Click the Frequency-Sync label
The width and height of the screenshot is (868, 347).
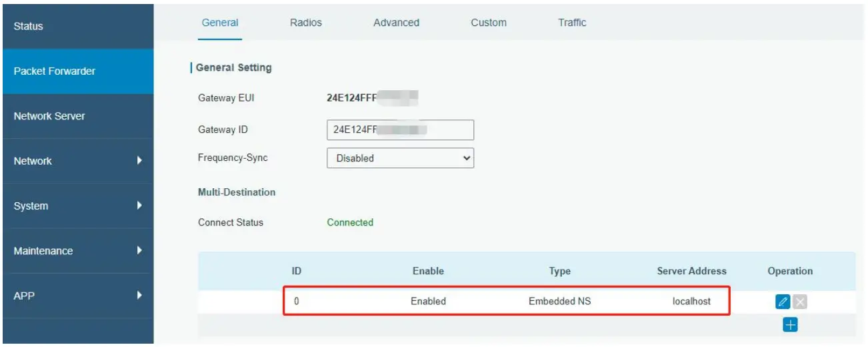tap(233, 158)
